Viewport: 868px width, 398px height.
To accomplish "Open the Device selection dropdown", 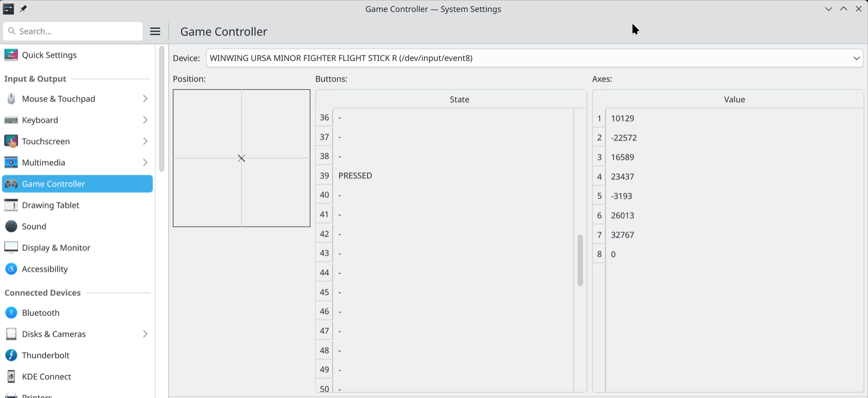I will click(535, 58).
